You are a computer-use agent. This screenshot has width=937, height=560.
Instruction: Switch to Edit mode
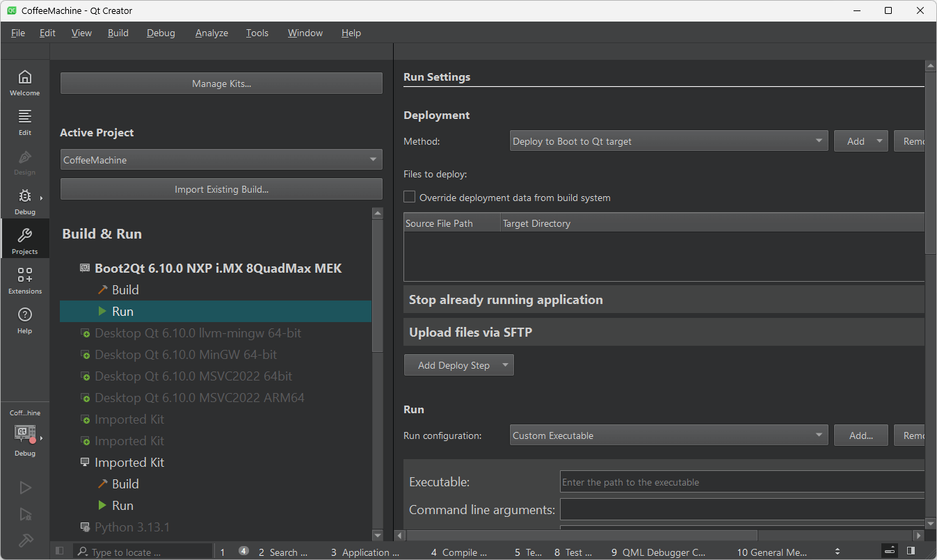24,122
